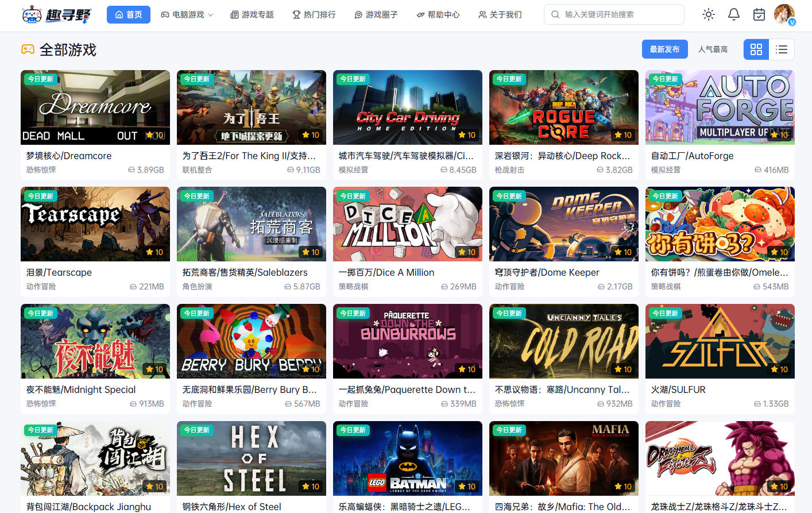Click the star rating on City Car Driving
Image resolution: width=812 pixels, height=513 pixels.
467,135
